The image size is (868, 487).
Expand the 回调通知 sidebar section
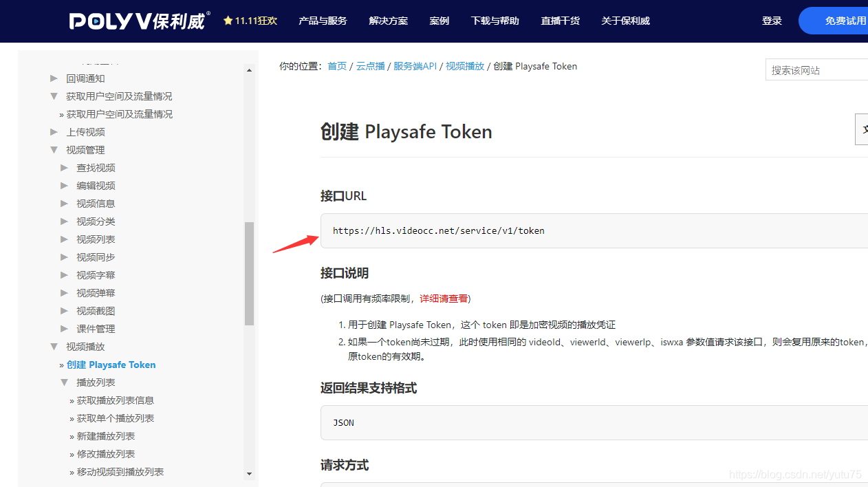[x=85, y=78]
